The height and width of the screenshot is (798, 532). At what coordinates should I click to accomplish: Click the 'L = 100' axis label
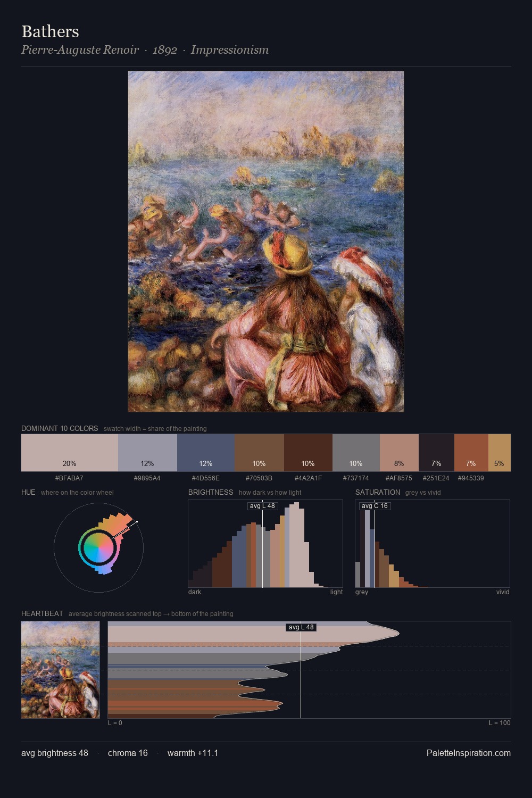coord(500,723)
